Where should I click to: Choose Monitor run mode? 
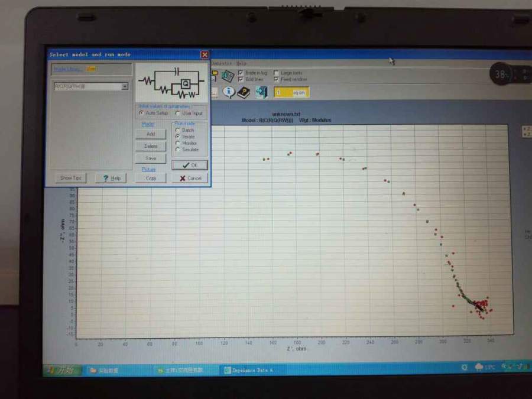coord(177,143)
